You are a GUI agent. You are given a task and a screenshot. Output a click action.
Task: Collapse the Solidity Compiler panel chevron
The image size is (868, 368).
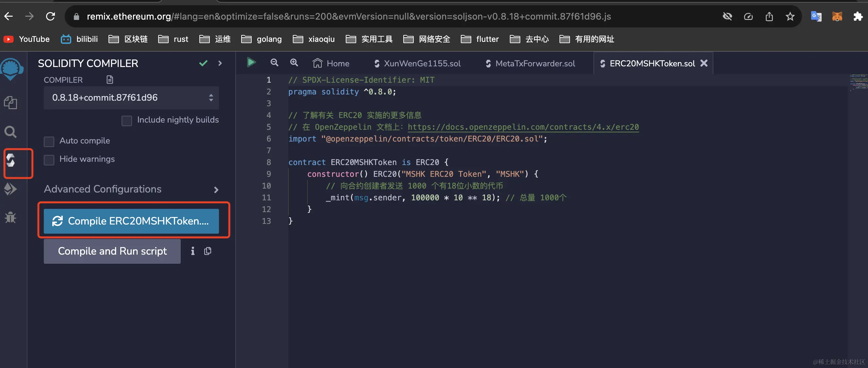220,63
